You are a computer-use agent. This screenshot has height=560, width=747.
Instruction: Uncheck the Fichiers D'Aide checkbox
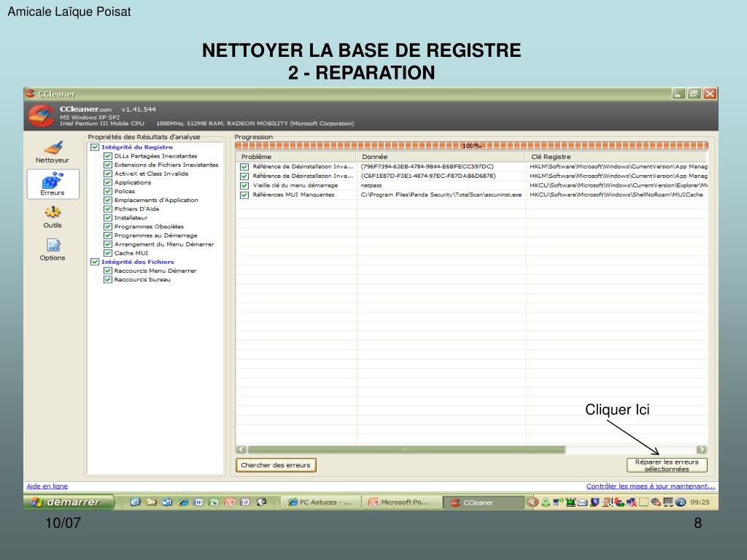point(108,209)
